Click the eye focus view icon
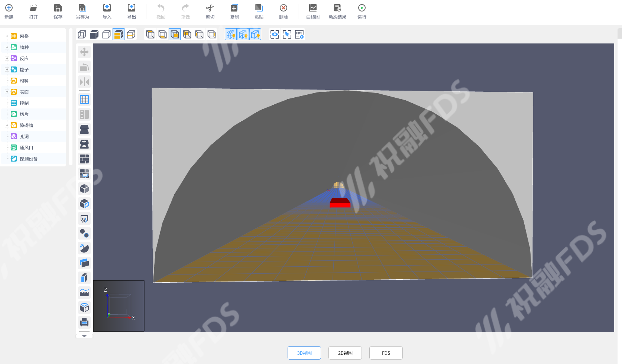Viewport: 622px width, 364px height. tap(275, 35)
